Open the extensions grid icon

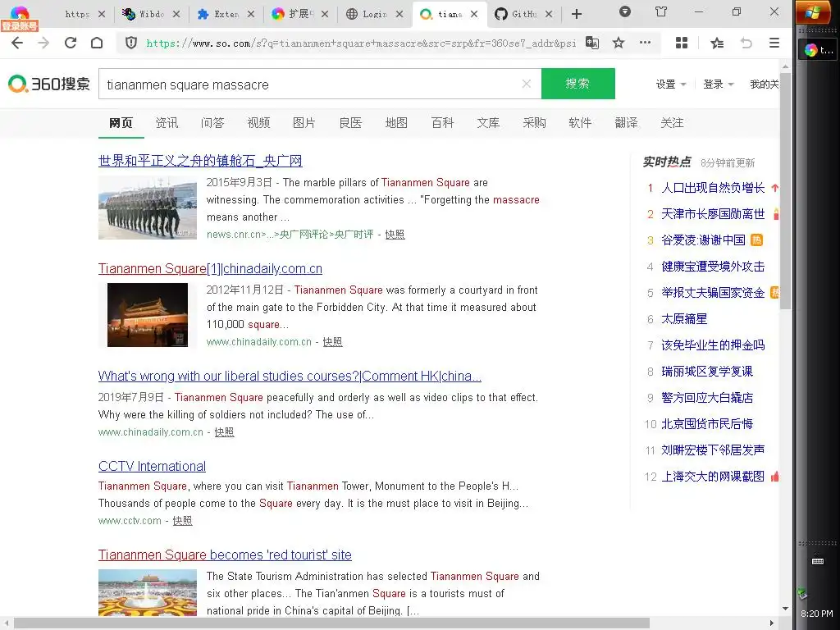(x=682, y=43)
